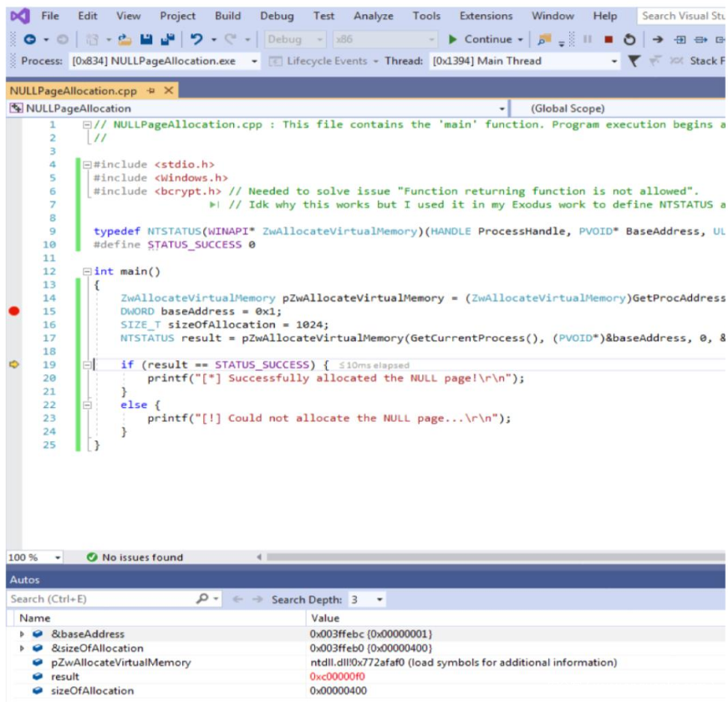728x702 pixels.
Task: Toggle the red breakpoint on line 15
Action: pyautogui.click(x=13, y=312)
